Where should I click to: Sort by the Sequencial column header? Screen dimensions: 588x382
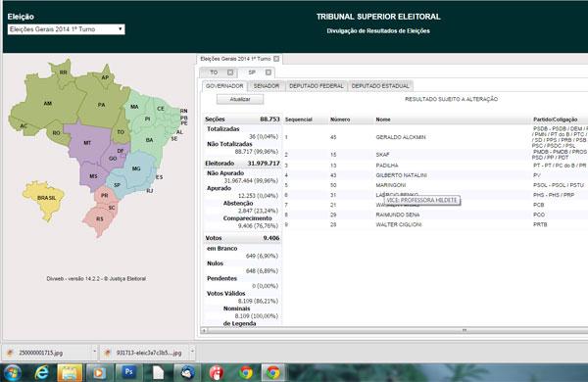pyautogui.click(x=299, y=119)
